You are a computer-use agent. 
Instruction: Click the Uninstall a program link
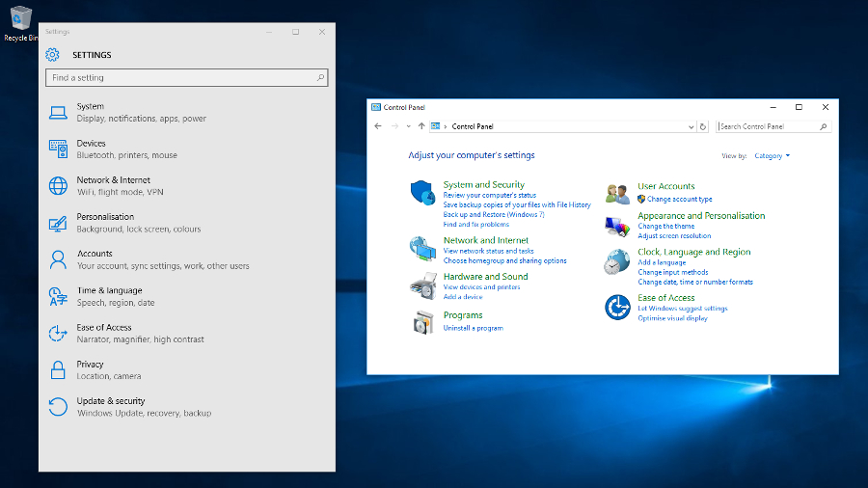473,328
